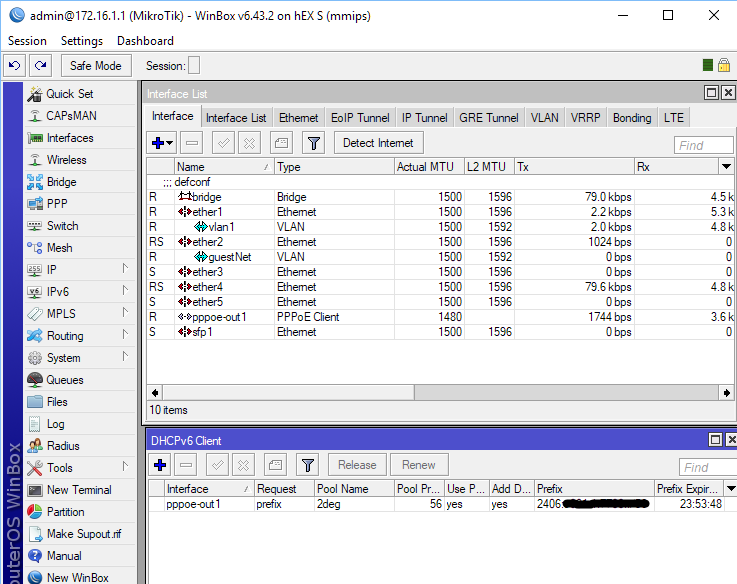Screen dimensions: 737x584
Task: Click the horizontal scrollbar thumb in Interface List
Action: tap(288, 393)
